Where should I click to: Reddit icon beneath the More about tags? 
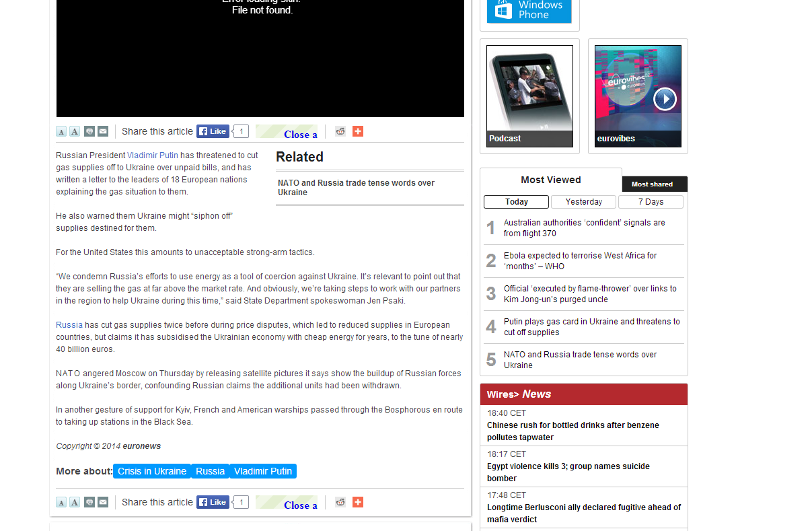(340, 502)
